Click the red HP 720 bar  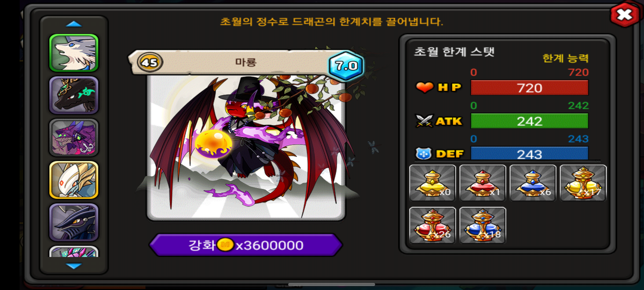point(529,88)
